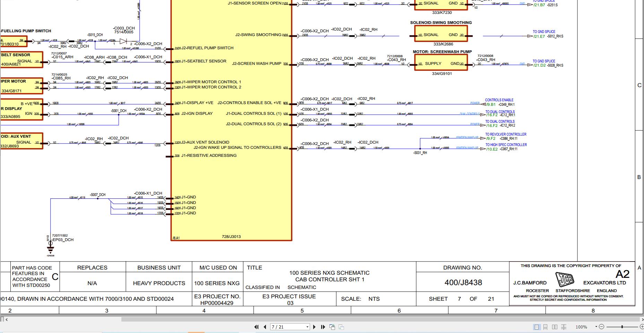Image resolution: width=644 pixels, height=333 pixels.
Task: Follow the /16.F2 reference beside -IC12_RH:1
Action: pyautogui.click(x=492, y=115)
